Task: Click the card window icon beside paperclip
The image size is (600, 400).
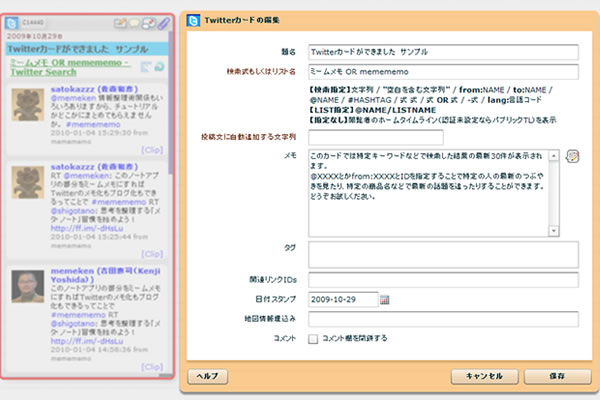Action: click(x=149, y=21)
